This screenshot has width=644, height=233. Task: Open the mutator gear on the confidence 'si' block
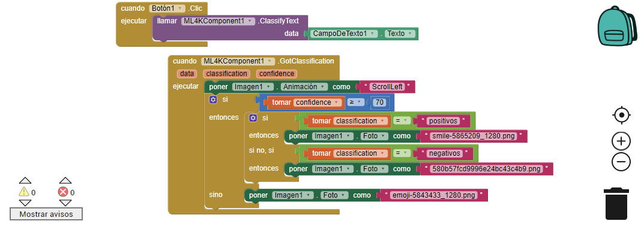[x=212, y=99]
